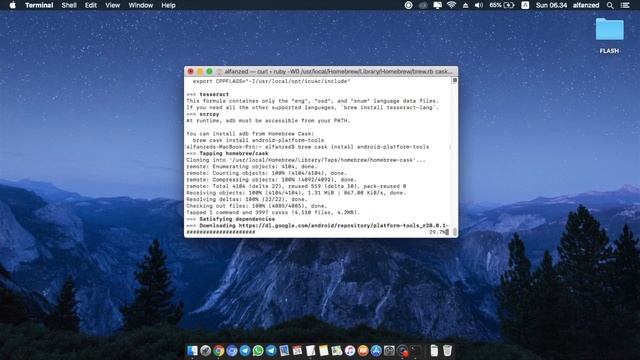Image resolution: width=640 pixels, height=360 pixels.
Task: Click the home folder proxy icon in title
Action: [219, 71]
